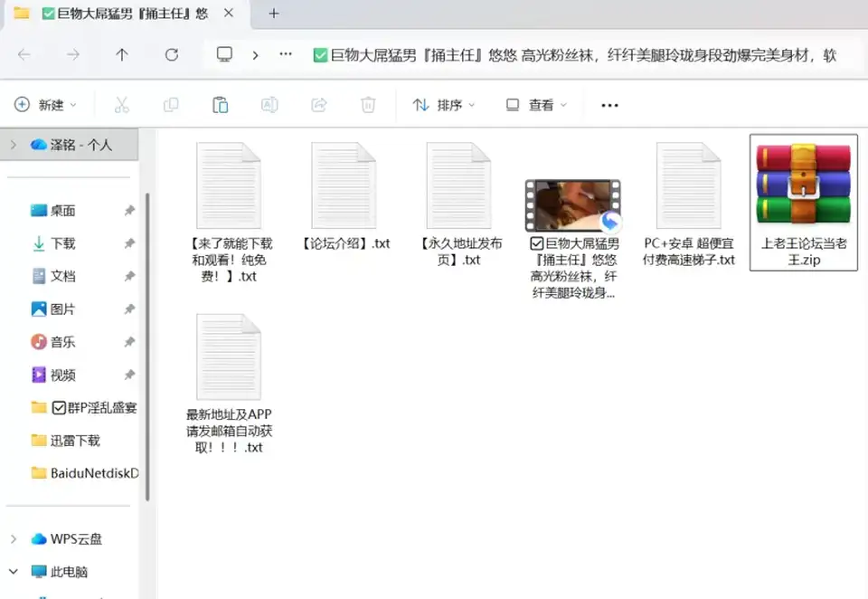Click the Delete trash can icon
868x599 pixels.
(368, 105)
